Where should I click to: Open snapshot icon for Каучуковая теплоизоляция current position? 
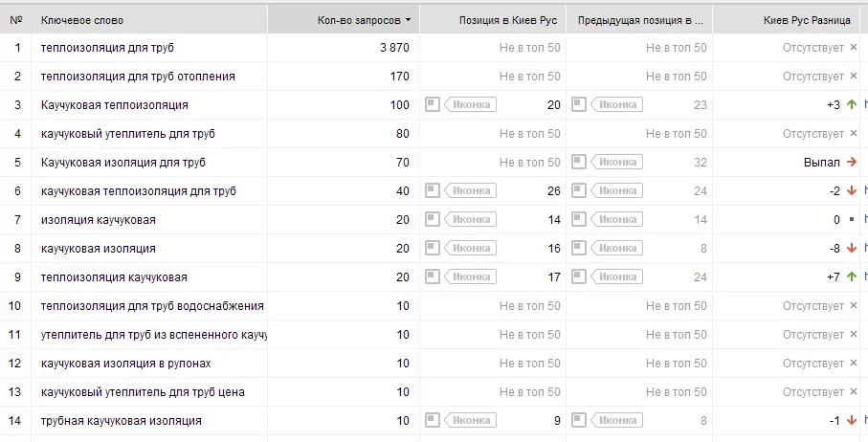(433, 104)
